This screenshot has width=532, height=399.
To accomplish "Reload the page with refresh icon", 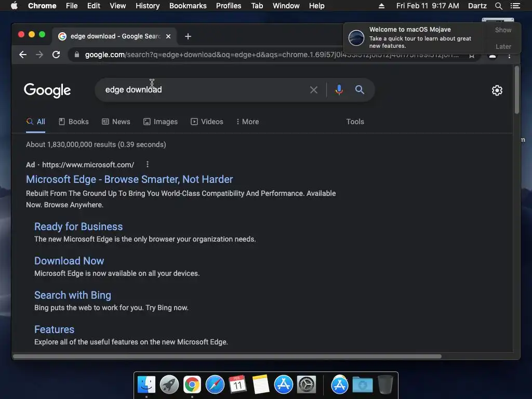I will (56, 55).
